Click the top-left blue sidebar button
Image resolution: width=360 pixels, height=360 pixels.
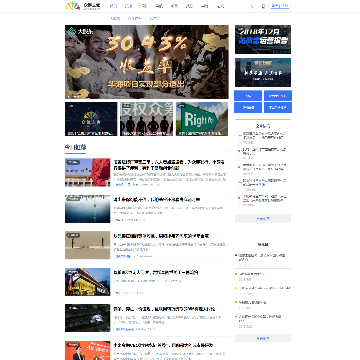[x=248, y=96]
